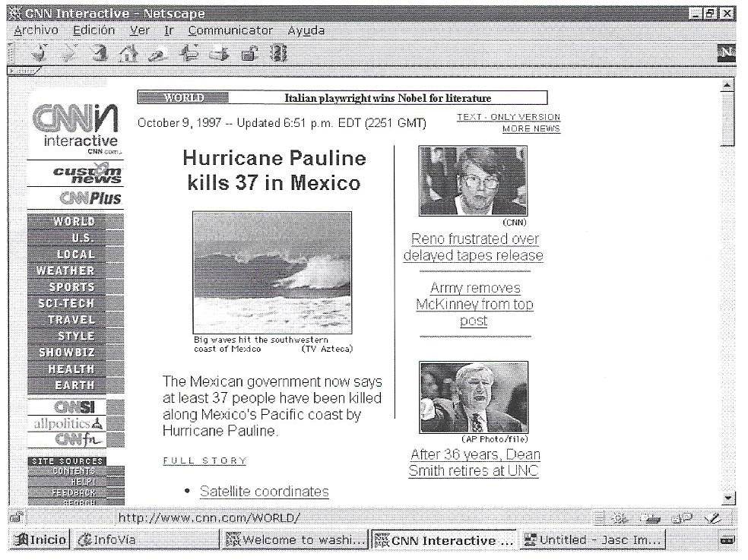Open the Satellite coordinates link

[265, 492]
